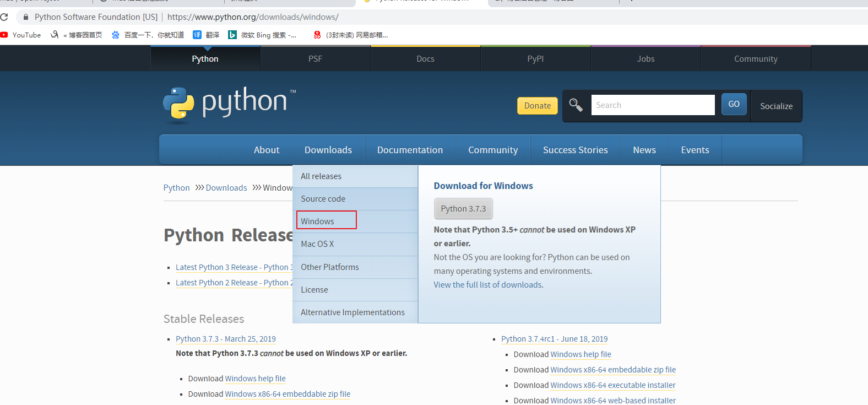The width and height of the screenshot is (868, 405).
Task: Open the Community main navigation menu
Action: [x=493, y=150]
